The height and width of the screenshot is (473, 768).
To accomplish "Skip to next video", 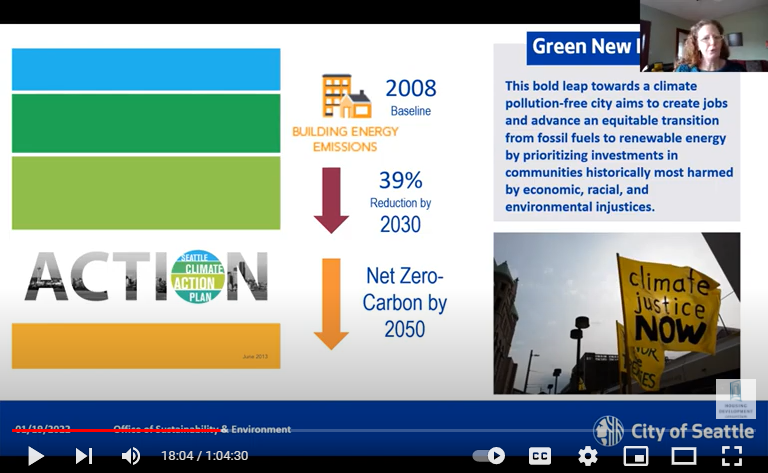I will [x=84, y=456].
